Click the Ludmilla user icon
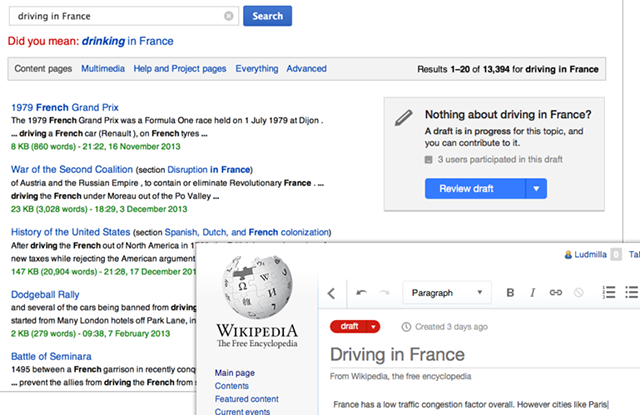Image resolution: width=640 pixels, height=415 pixels. [x=568, y=255]
